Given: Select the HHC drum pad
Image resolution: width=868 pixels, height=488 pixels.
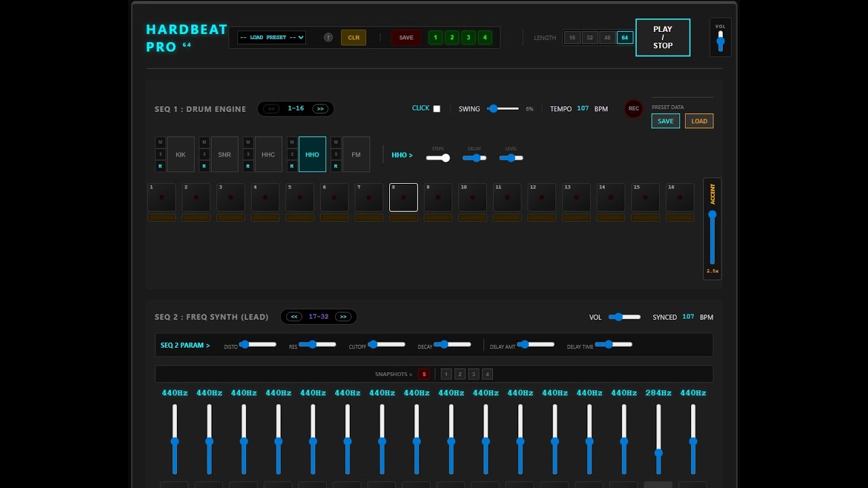Looking at the screenshot, I should [x=268, y=155].
